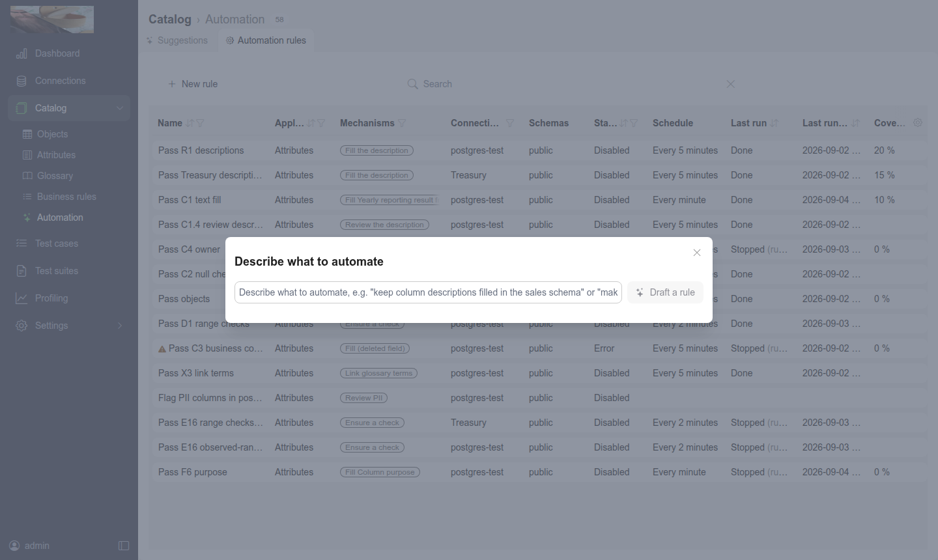Screen dimensions: 938x560
Task: Open Connections database icon in sidebar
Action: (21, 81)
